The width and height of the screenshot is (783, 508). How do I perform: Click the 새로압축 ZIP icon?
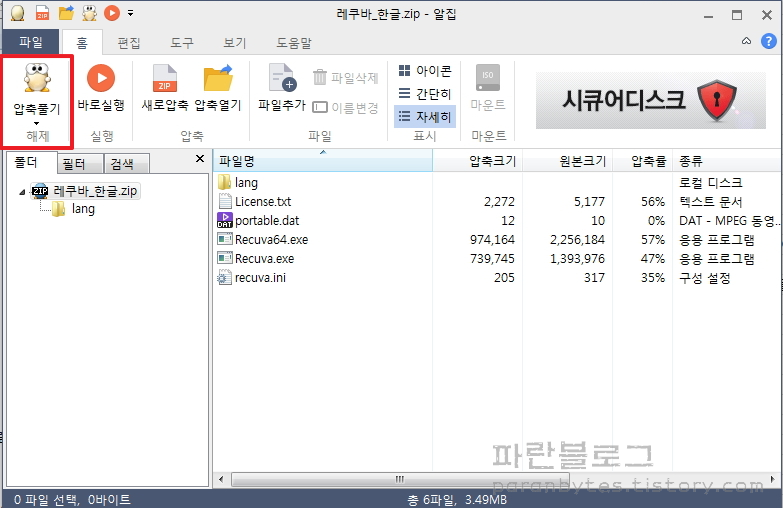165,79
